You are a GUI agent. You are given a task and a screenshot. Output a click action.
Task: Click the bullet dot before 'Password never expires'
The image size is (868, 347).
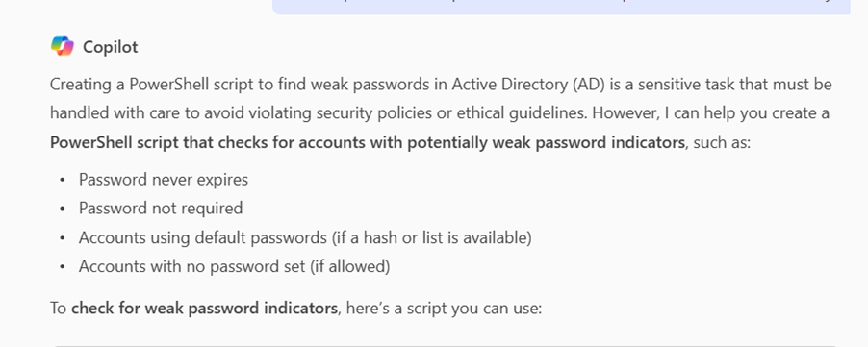point(63,180)
